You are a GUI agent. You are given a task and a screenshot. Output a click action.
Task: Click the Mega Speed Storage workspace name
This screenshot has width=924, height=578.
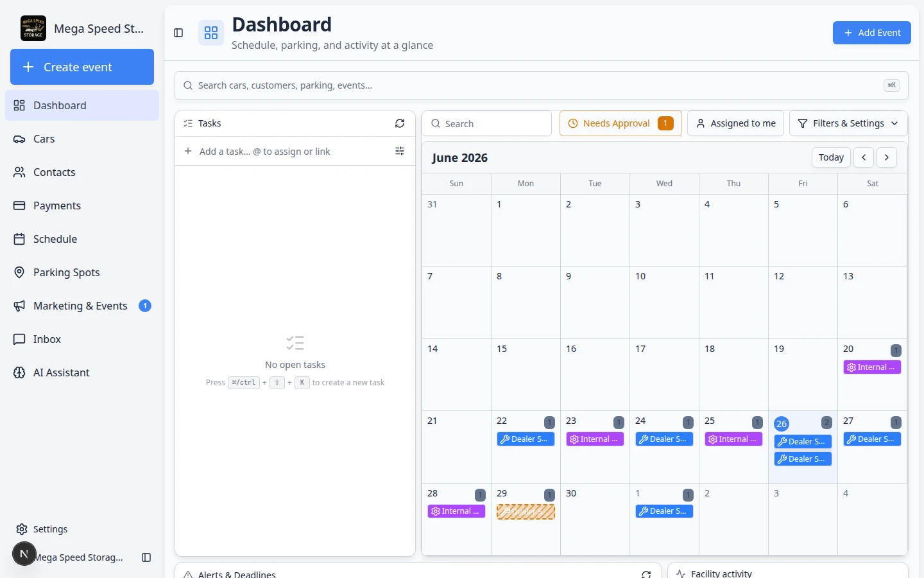point(99,29)
